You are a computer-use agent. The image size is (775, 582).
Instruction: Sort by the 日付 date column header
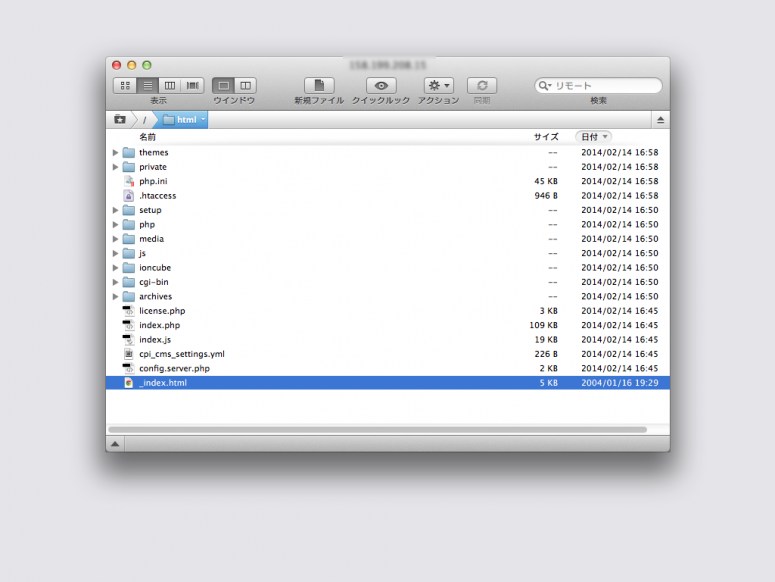[593, 137]
